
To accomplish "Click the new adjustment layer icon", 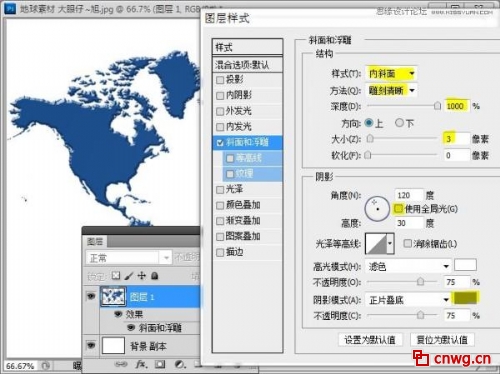I will click(x=180, y=364).
